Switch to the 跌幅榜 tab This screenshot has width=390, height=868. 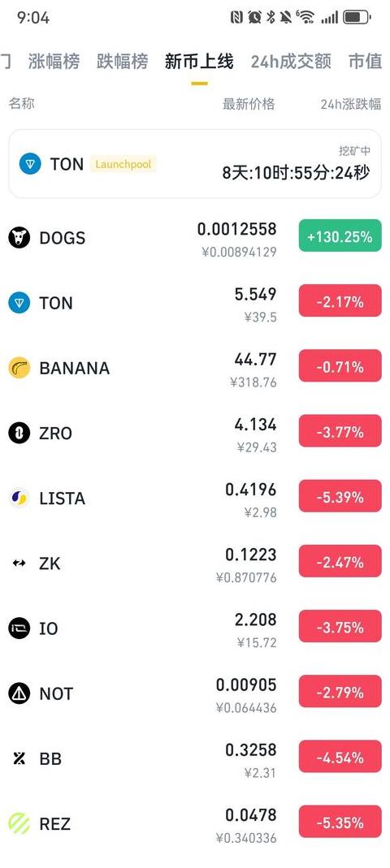tap(123, 61)
